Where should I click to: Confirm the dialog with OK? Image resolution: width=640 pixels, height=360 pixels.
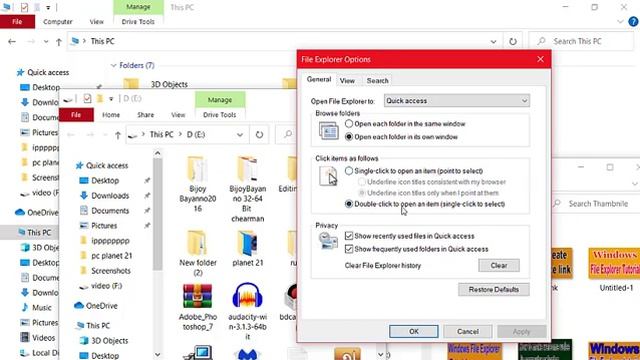click(413, 331)
